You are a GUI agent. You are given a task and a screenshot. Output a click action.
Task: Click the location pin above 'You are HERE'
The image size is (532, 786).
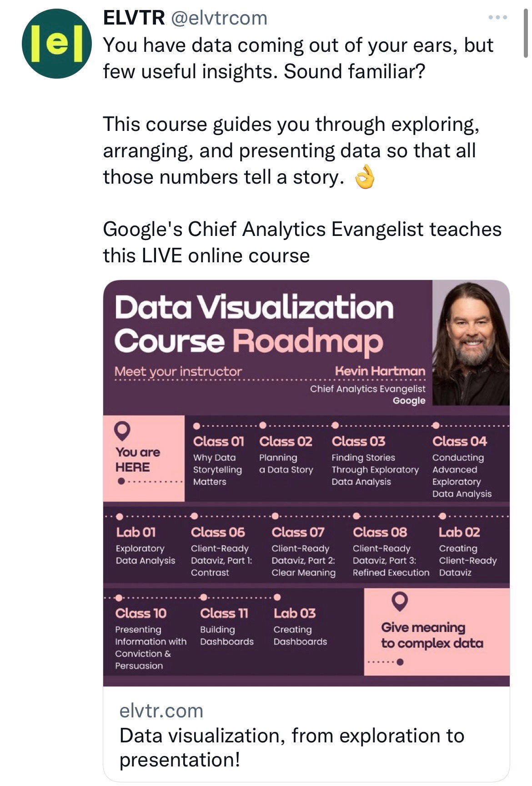tap(122, 431)
